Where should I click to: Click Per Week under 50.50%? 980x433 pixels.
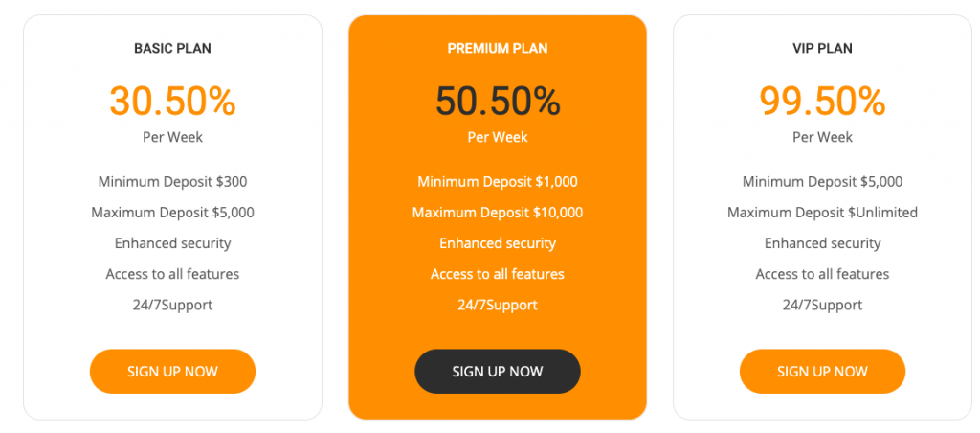click(x=498, y=137)
